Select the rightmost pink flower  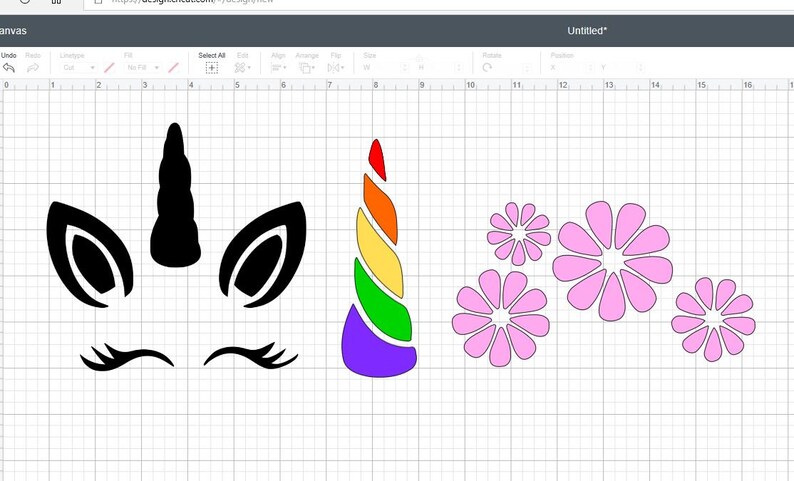(x=713, y=319)
